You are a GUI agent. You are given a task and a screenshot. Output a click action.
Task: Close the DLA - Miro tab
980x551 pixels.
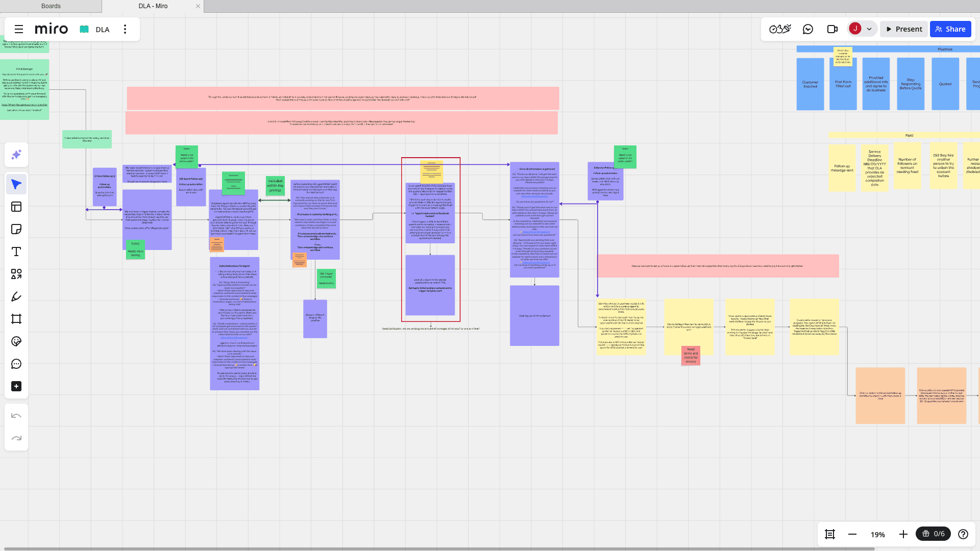(x=198, y=6)
